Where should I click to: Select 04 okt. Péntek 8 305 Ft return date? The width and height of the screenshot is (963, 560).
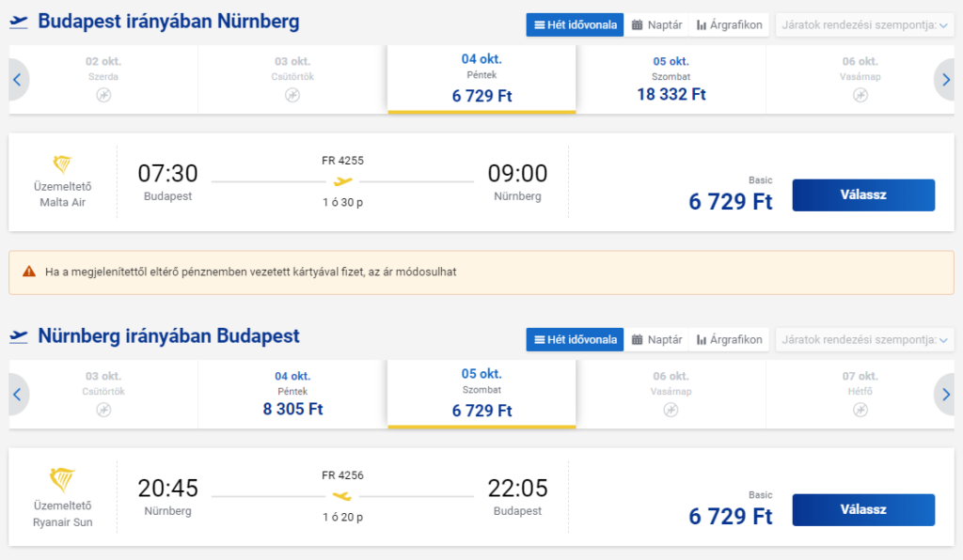pos(292,395)
